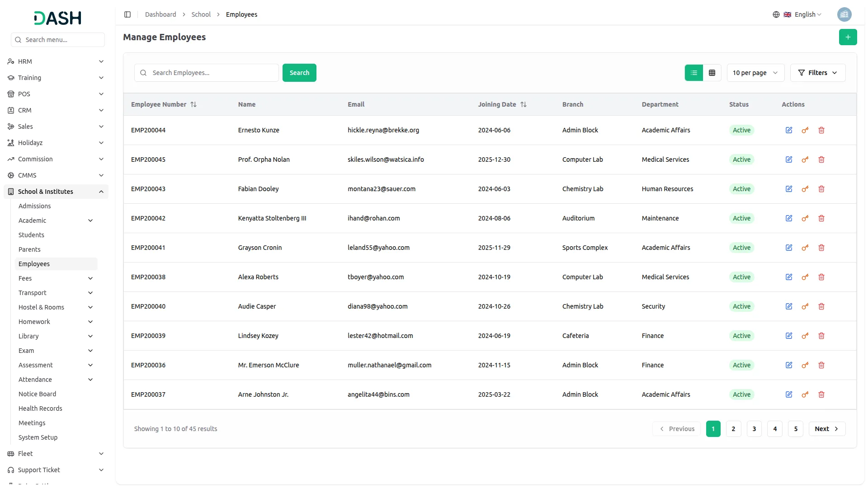Expand the Fees submenu
Screen dimensions: 868x488
[x=56, y=278]
